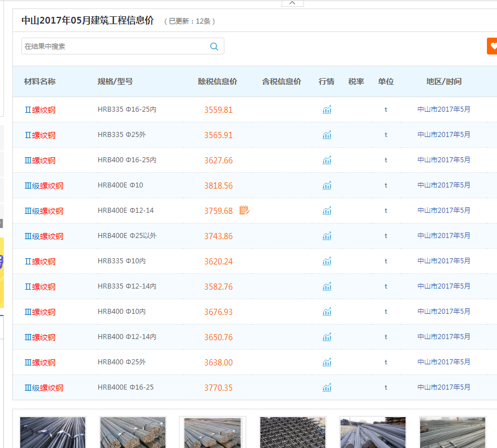Click the 已更新：12条 update count text
This screenshot has width=497, height=448.
coord(190,21)
